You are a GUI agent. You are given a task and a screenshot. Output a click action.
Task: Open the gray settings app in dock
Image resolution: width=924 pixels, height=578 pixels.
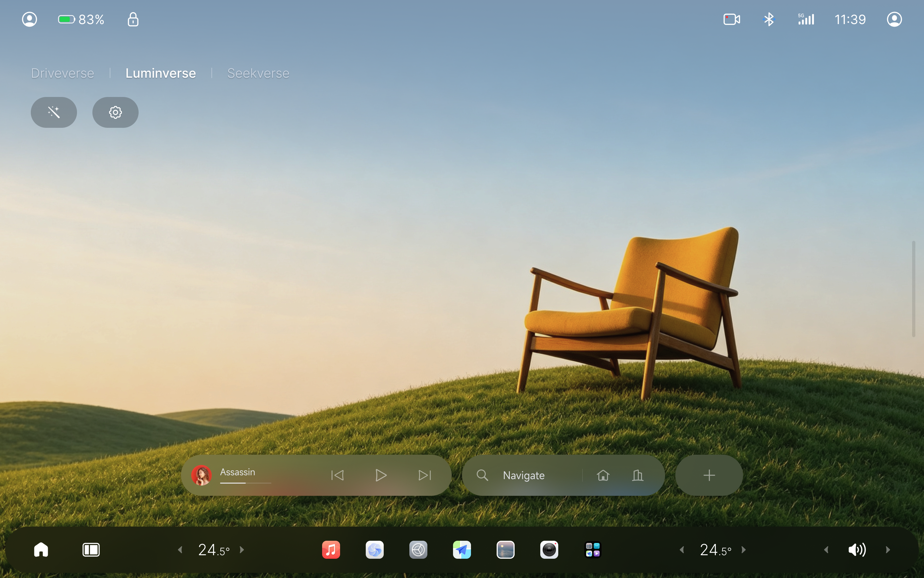click(x=418, y=550)
